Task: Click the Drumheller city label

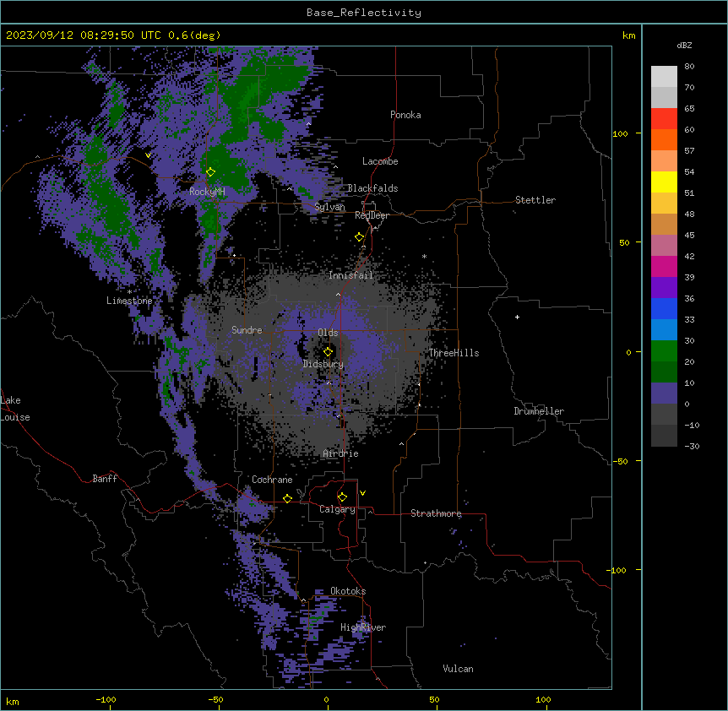Action: [539, 411]
